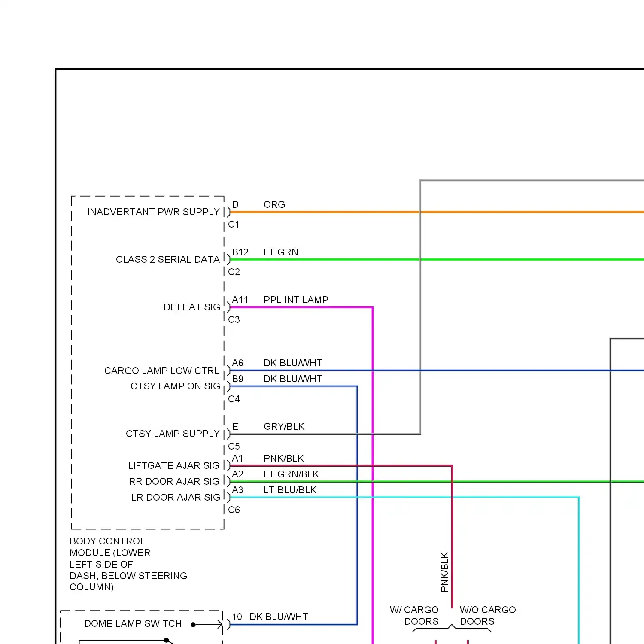Click the CTSY LAMP ON SIG label
The width and height of the screenshot is (644, 644).
pyautogui.click(x=175, y=386)
